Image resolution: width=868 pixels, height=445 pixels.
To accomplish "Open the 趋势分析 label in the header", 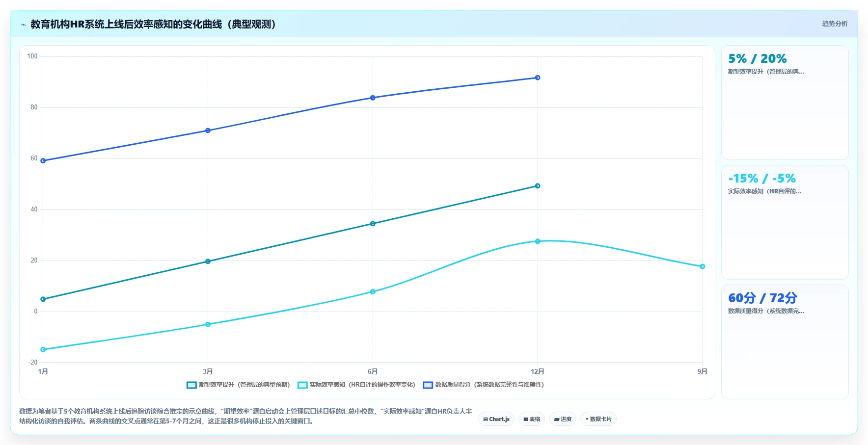I will click(x=835, y=24).
